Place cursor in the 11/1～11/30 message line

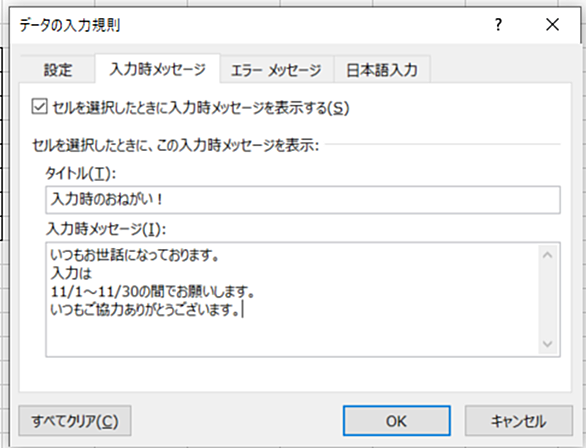152,291
